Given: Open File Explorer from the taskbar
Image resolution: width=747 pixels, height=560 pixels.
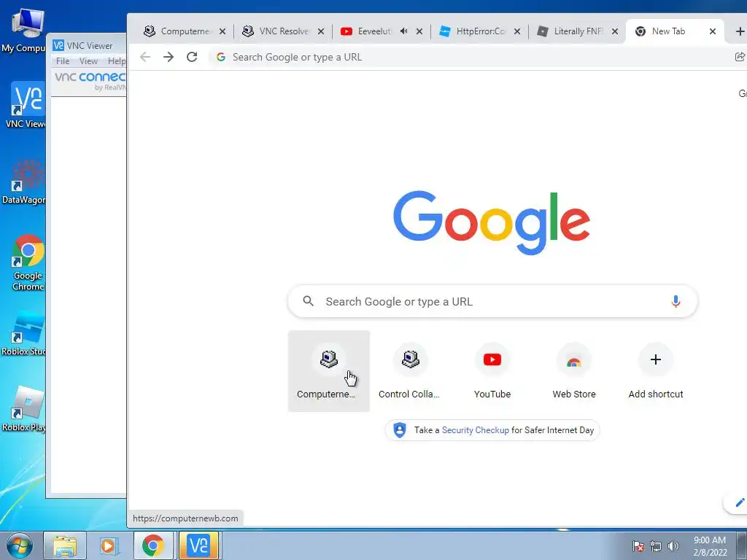Looking at the screenshot, I should pos(65,546).
